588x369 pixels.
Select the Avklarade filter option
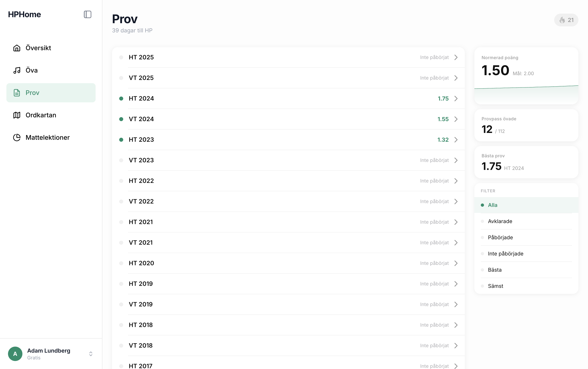coord(500,221)
